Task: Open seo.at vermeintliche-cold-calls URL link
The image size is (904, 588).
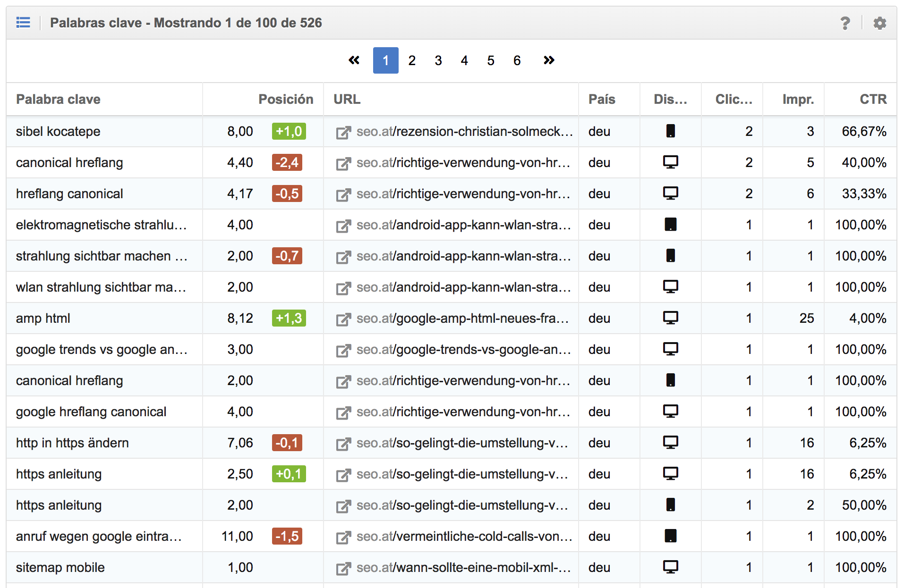Action: [x=464, y=537]
